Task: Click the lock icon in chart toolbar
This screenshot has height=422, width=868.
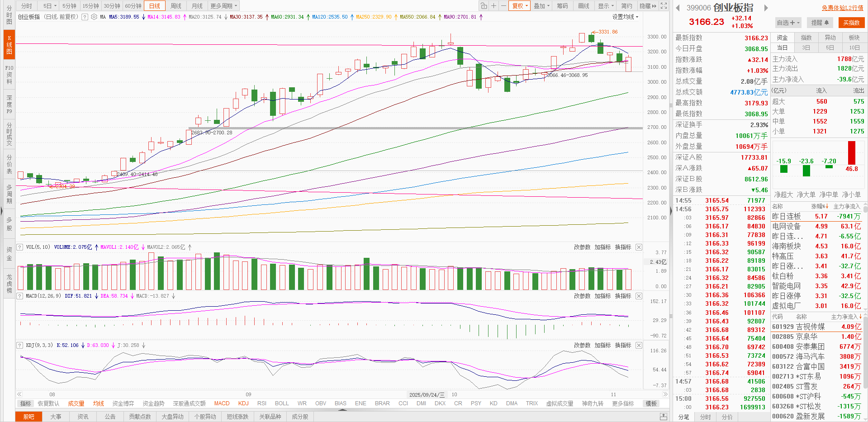Action: tap(484, 6)
